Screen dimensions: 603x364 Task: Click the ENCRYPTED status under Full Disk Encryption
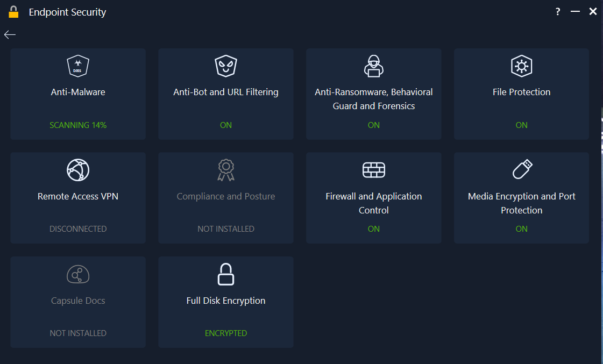click(x=225, y=333)
